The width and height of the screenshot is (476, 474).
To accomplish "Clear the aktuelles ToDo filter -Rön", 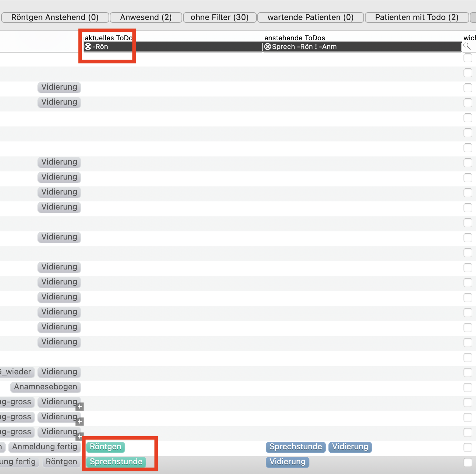I will coord(88,47).
